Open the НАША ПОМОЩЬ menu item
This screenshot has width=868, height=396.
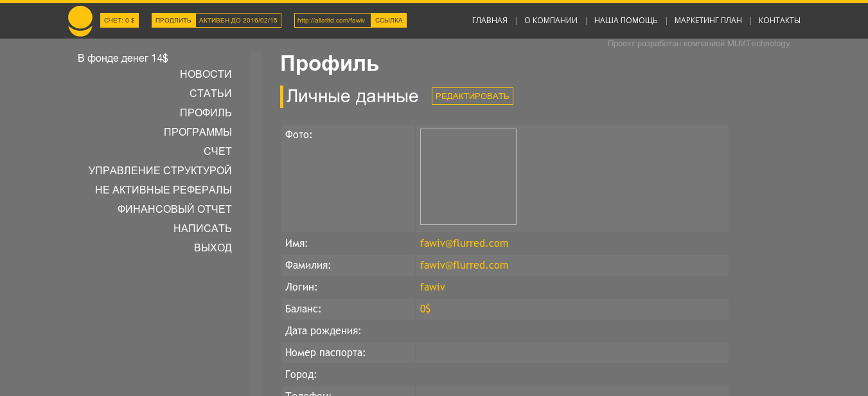click(626, 21)
